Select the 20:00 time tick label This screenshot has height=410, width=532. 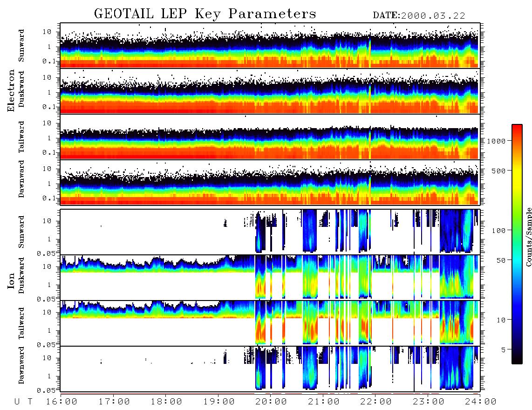pos(271,402)
